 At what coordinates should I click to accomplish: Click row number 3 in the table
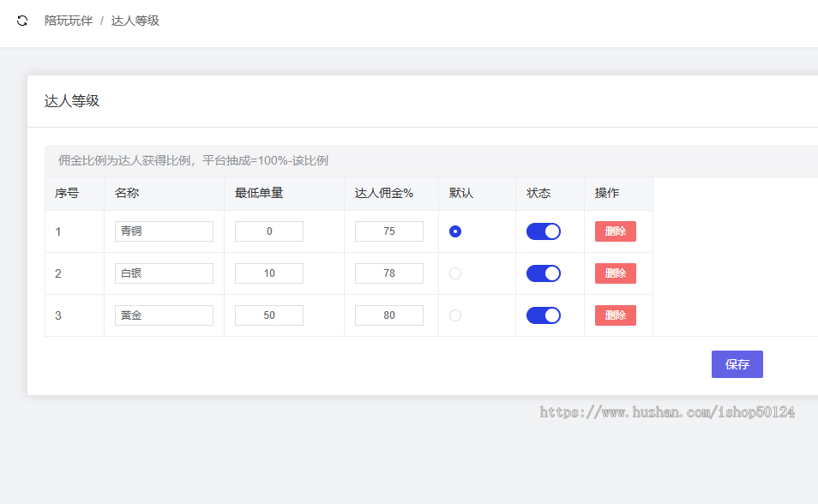point(58,315)
